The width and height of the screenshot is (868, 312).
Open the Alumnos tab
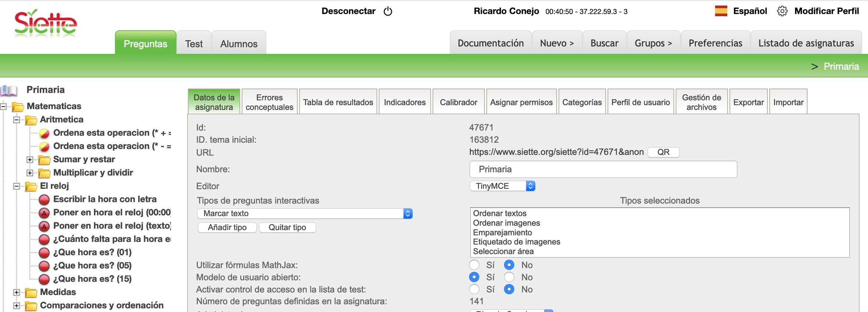[239, 44]
